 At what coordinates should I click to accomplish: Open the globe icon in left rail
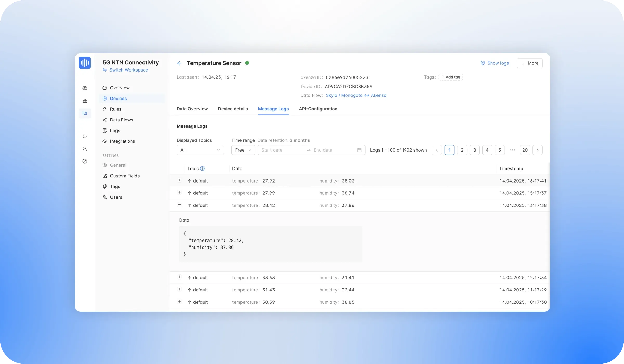tap(85, 88)
